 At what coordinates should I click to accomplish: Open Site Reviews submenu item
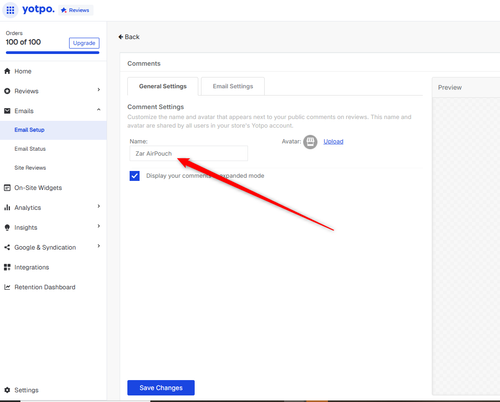click(30, 168)
